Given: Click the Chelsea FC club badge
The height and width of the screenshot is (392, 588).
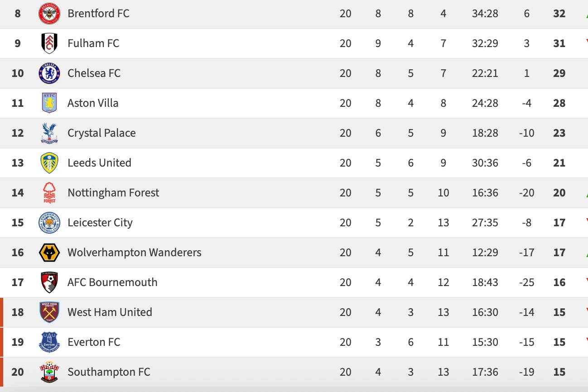Looking at the screenshot, I should coord(49,73).
